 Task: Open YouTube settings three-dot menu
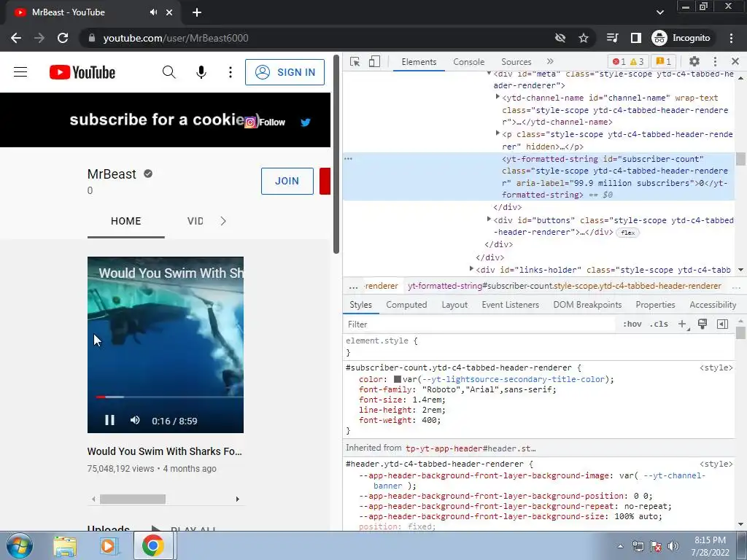pyautogui.click(x=231, y=72)
